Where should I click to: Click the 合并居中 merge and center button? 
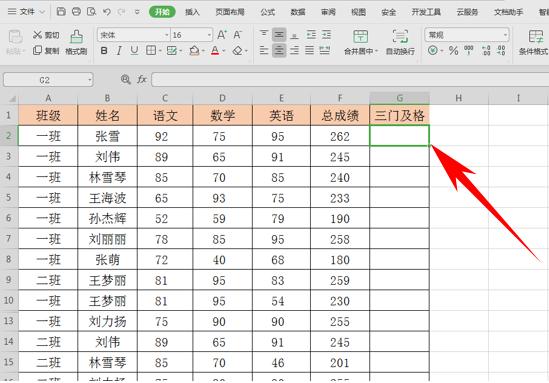(x=359, y=42)
